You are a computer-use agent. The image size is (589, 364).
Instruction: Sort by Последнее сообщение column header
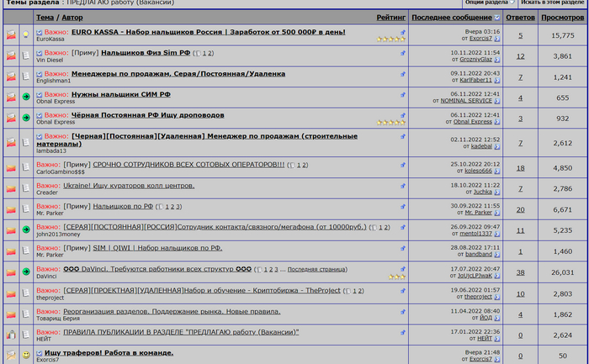452,18
